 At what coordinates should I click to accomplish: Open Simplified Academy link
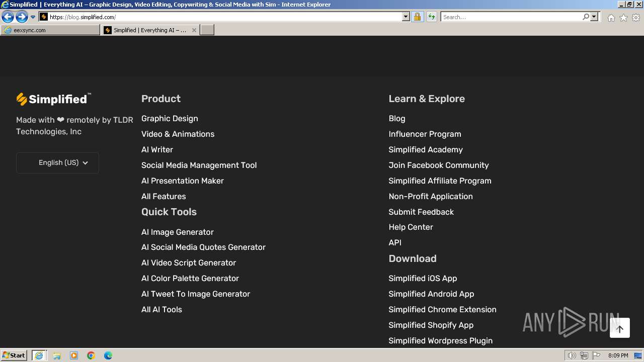tap(426, 150)
